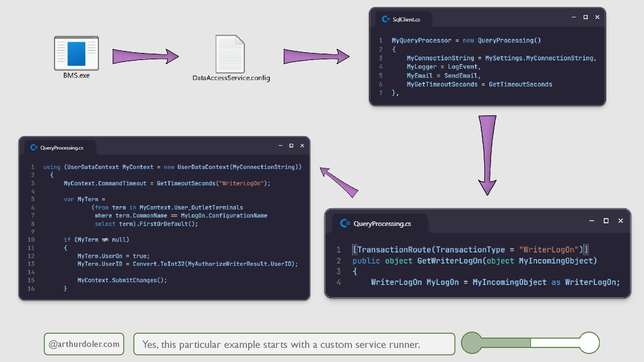Click the BMS.exe application icon
644x362 pixels.
click(x=76, y=54)
